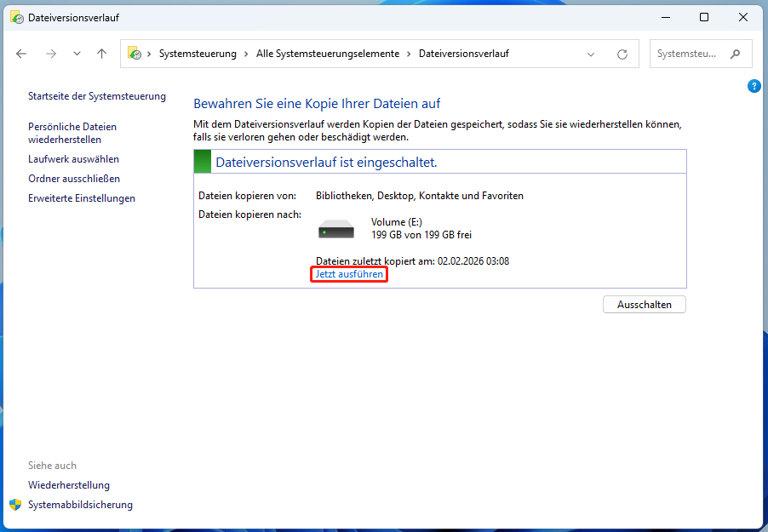Open Laufwerk auswählen
The width and height of the screenshot is (768, 532).
(x=73, y=158)
